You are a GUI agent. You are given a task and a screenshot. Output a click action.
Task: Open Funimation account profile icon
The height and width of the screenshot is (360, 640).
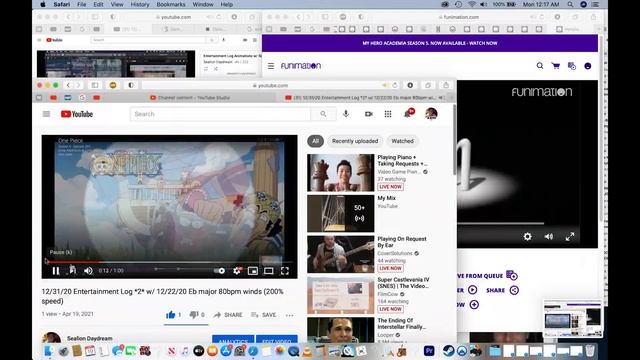(588, 66)
